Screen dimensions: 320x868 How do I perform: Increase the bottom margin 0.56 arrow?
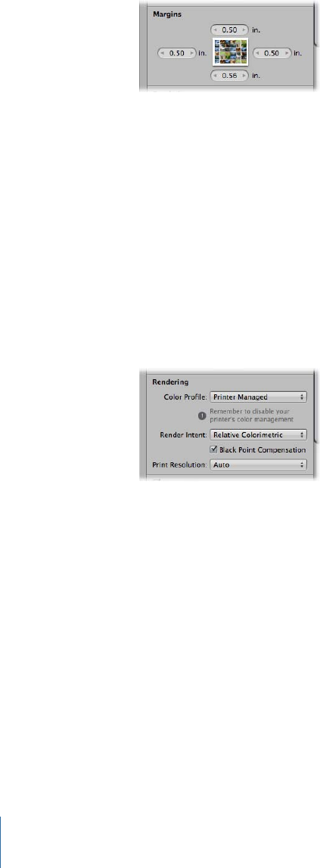244,77
